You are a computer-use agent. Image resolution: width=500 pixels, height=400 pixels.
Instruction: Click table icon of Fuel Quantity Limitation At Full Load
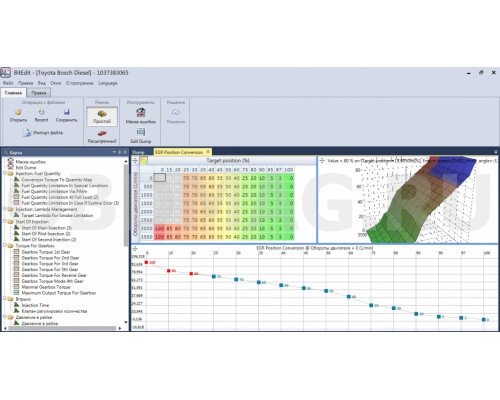tap(16, 197)
